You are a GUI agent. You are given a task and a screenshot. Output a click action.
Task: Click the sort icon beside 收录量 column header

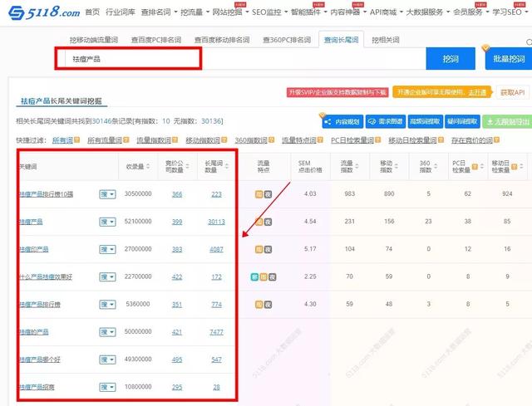[x=150, y=168]
